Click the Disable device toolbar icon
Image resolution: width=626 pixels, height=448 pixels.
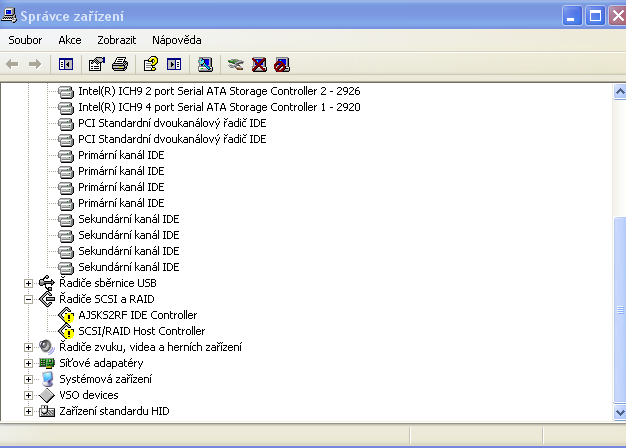pyautogui.click(x=282, y=65)
